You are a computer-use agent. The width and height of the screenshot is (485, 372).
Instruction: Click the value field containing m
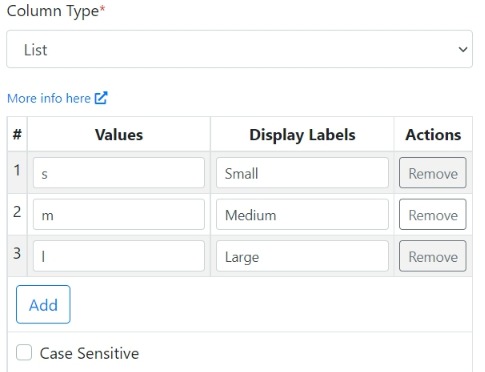[x=119, y=214]
